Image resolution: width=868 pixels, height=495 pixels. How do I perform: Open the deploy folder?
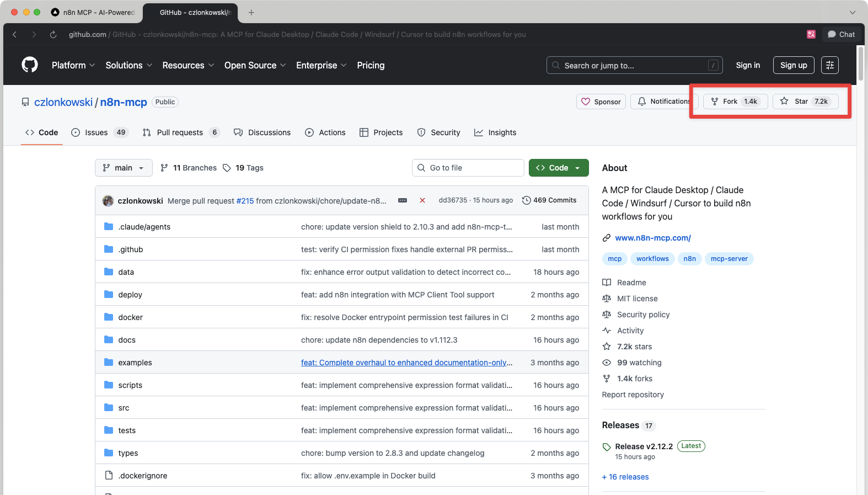point(130,295)
